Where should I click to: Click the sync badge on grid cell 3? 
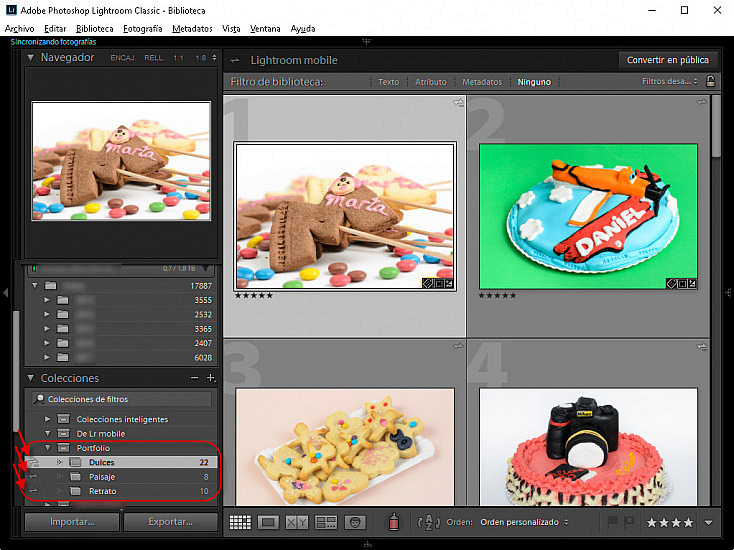458,346
